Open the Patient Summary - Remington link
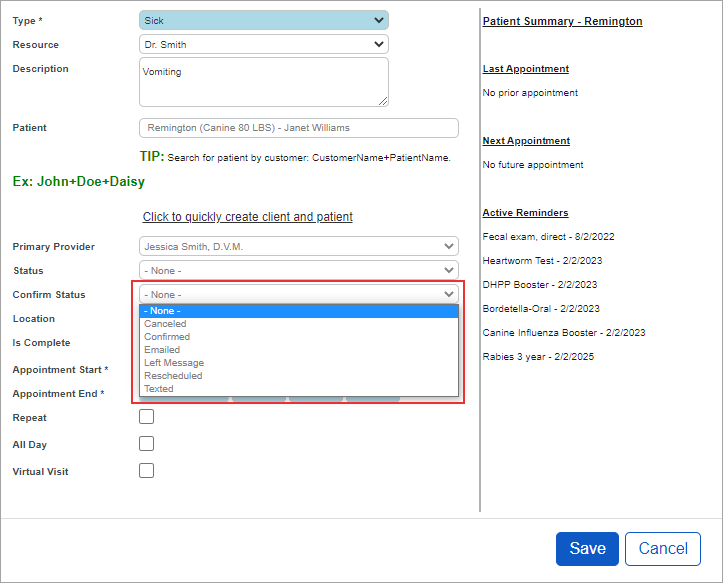This screenshot has width=723, height=583. tap(562, 21)
